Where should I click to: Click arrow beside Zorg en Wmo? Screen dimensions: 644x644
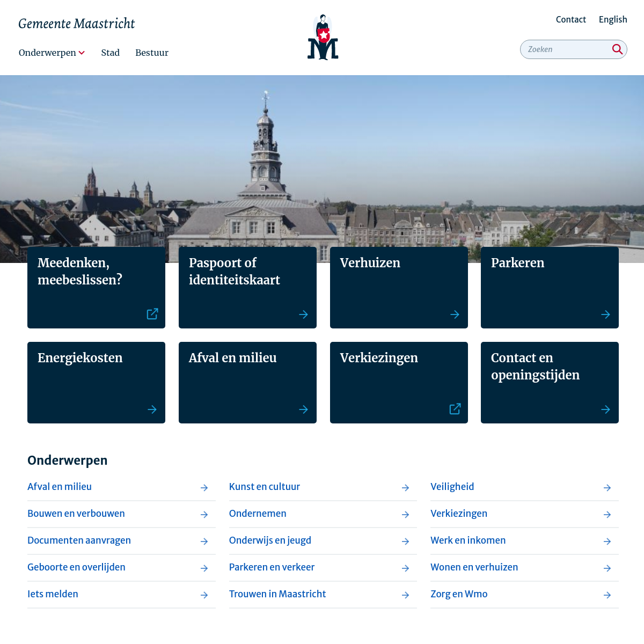pos(608,595)
